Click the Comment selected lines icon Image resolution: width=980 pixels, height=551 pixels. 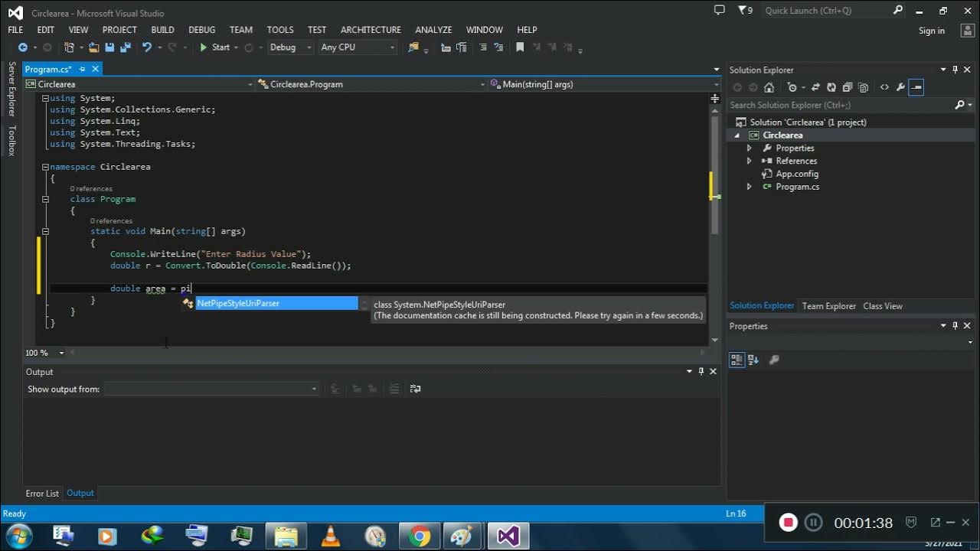tap(482, 47)
